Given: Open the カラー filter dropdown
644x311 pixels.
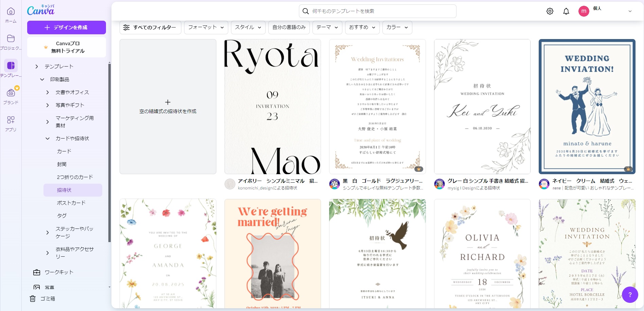Looking at the screenshot, I should coord(397,28).
